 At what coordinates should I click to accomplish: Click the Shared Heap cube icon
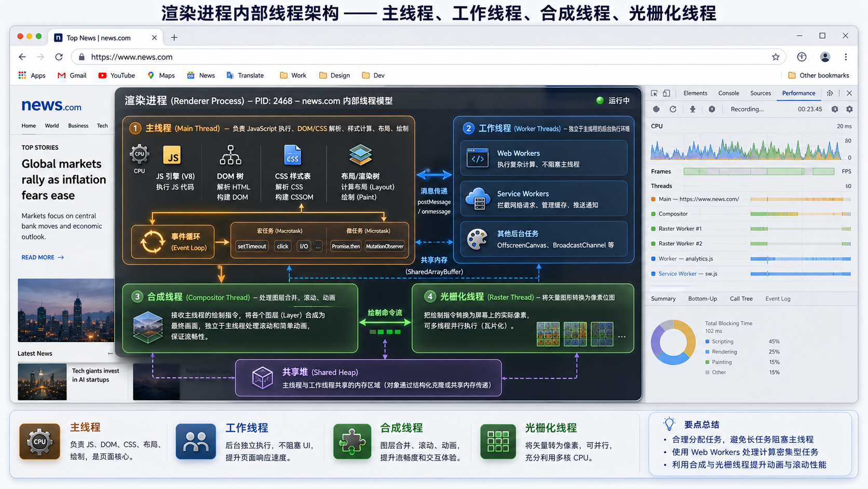[262, 378]
